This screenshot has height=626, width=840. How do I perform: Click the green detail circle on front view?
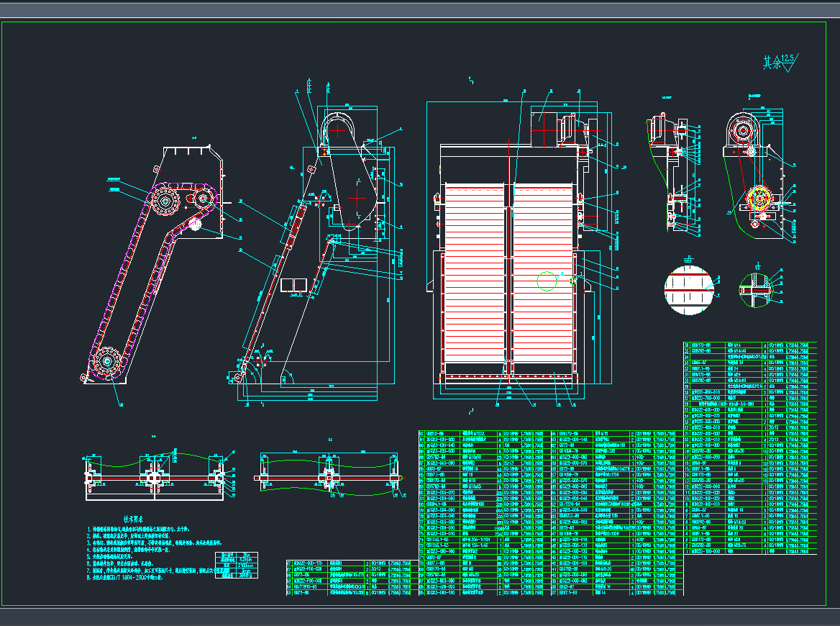547,281
